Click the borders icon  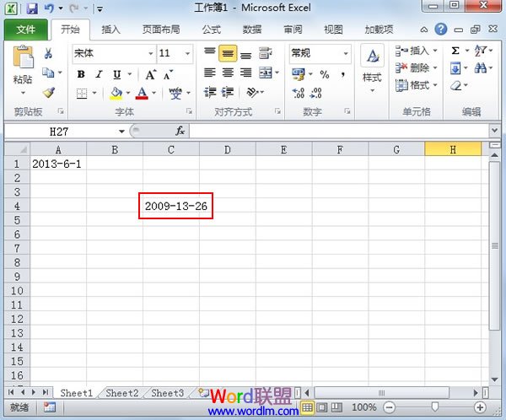point(82,94)
